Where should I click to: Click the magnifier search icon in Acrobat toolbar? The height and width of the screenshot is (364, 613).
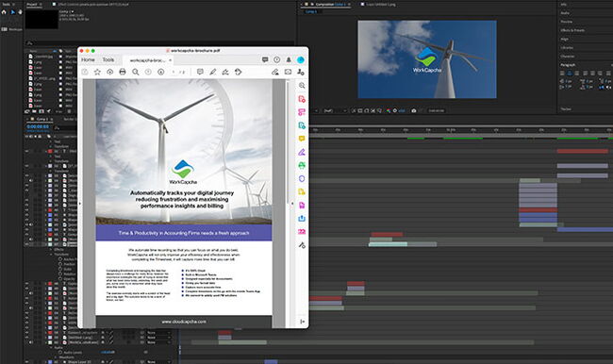click(135, 72)
